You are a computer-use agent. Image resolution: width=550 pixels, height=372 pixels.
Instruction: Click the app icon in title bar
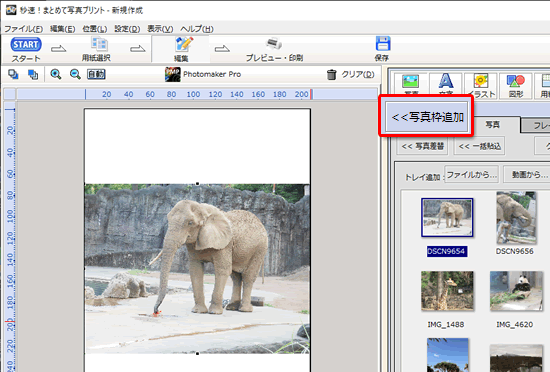(11, 10)
